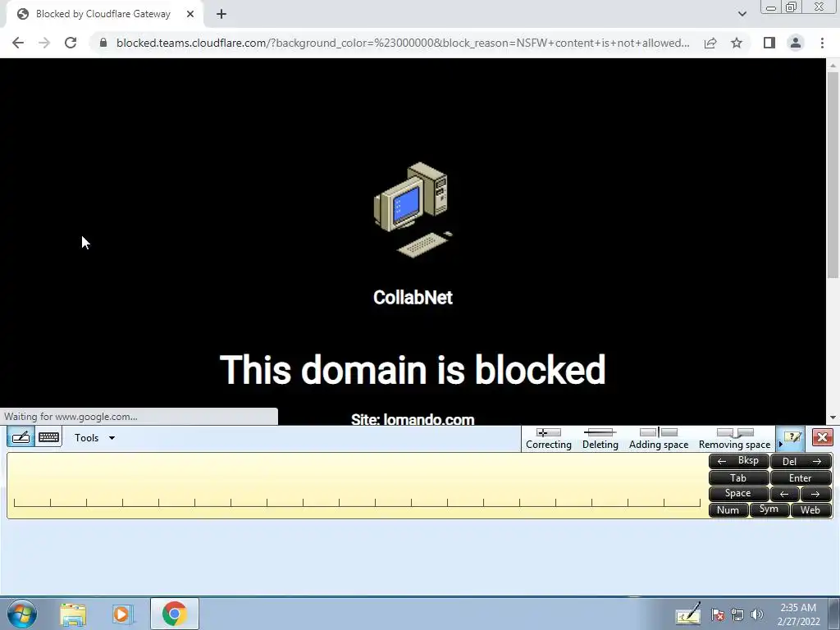
Task: Switch to handwriting writing pad mode
Action: coord(21,437)
